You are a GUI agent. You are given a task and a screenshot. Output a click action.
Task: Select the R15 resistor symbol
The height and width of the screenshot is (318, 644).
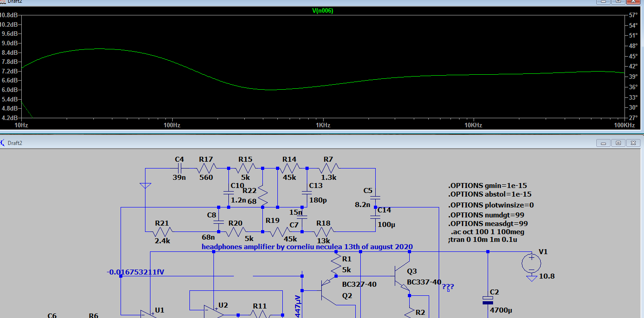click(245, 169)
